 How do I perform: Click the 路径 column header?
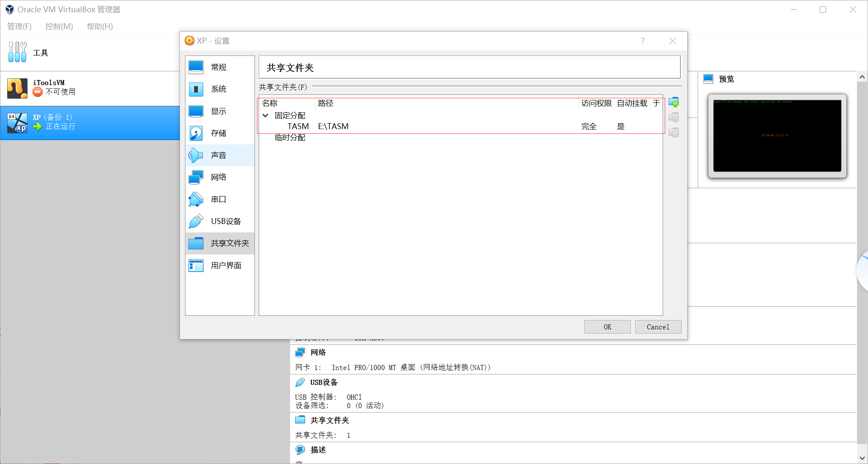[x=447, y=103]
